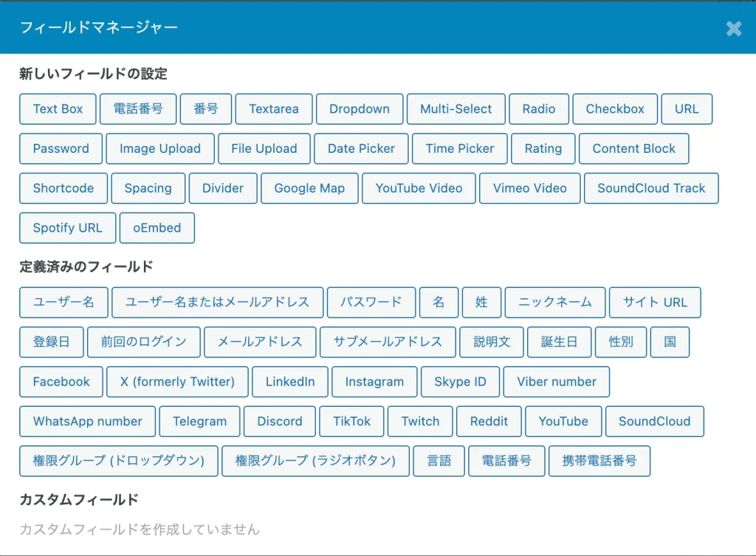756x556 pixels.
Task: Select the 名 field
Action: (x=439, y=302)
